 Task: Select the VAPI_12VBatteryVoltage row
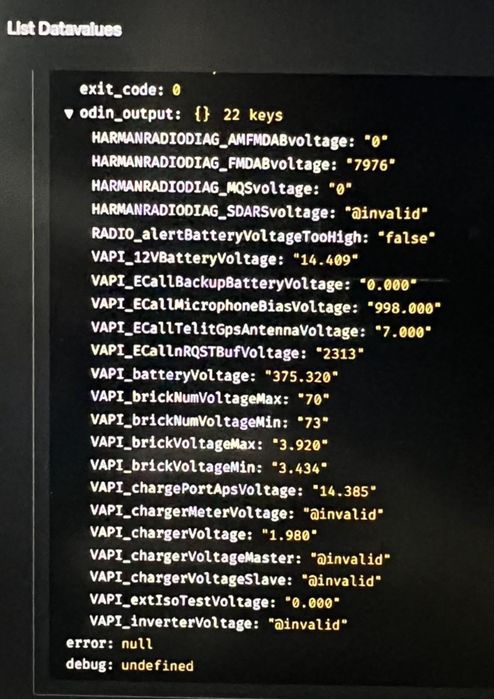[225, 259]
